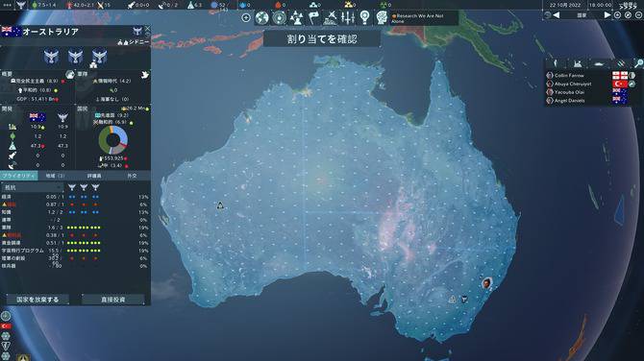Viewport: 644px width, 361px height.
Task: Toggle second control point eagle badge
Action: [76, 57]
